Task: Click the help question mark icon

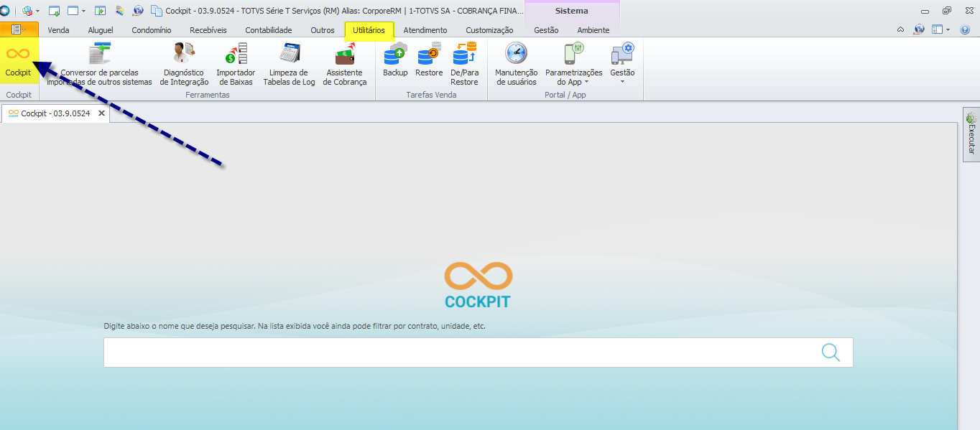Action: tap(965, 29)
